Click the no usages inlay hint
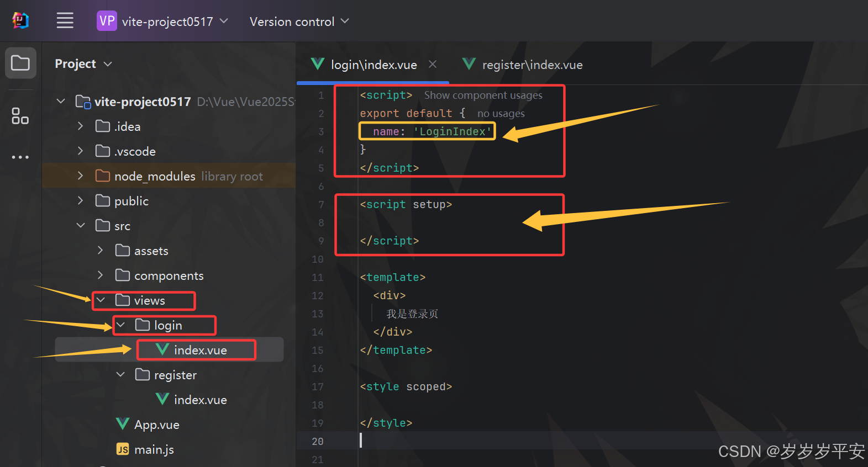Viewport: 868px width, 467px height. (x=501, y=113)
